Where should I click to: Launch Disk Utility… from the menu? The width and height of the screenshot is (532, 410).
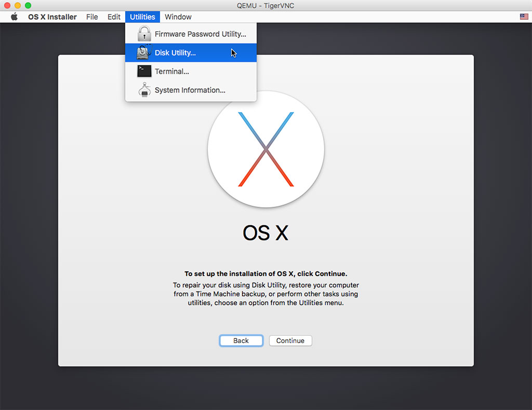[x=191, y=52]
